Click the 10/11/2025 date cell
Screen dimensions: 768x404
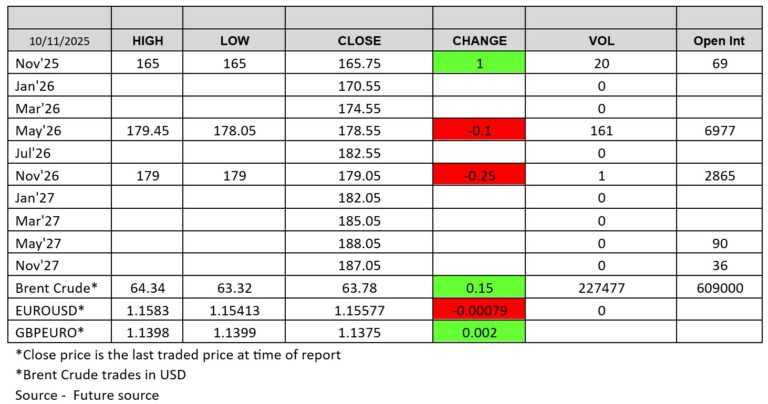59,41
